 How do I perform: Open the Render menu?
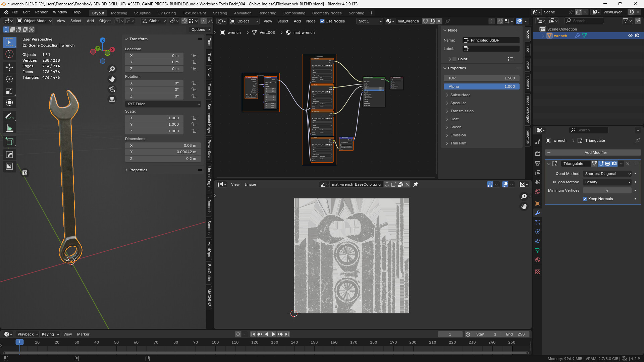(41, 12)
